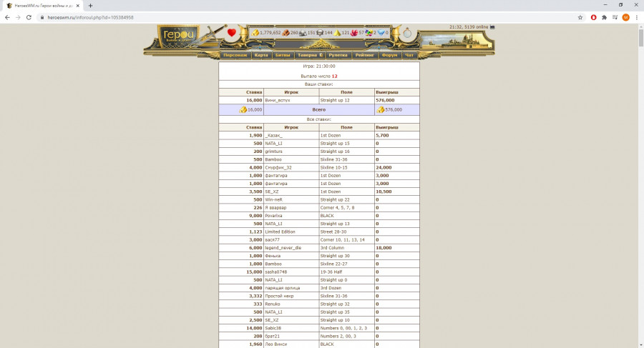The image size is (644, 348).
Task: Open the media control icon in toolbar
Action: tap(615, 17)
